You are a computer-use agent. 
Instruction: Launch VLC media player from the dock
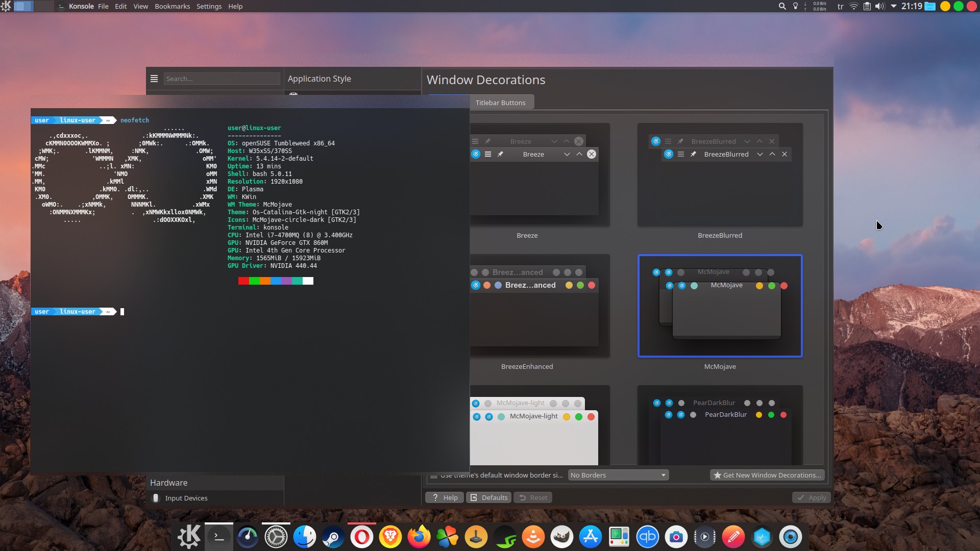533,536
